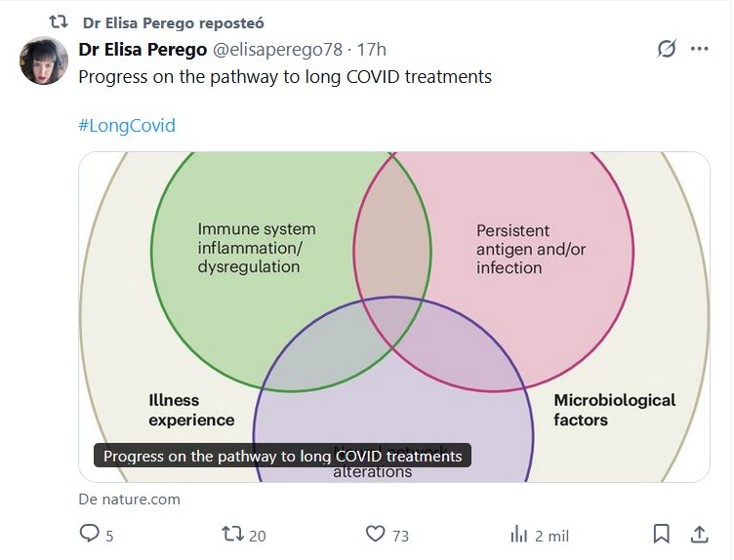Open the view analytics bar chart icon
734x560 pixels.
point(519,534)
